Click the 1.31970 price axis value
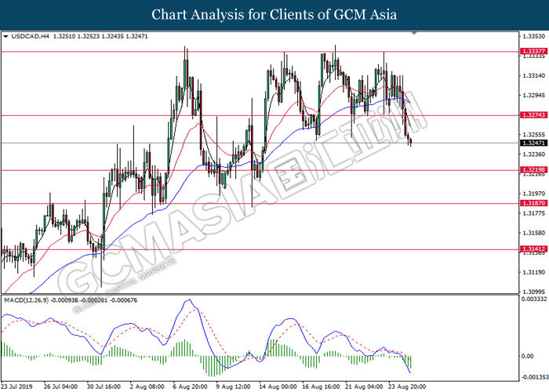 point(533,193)
